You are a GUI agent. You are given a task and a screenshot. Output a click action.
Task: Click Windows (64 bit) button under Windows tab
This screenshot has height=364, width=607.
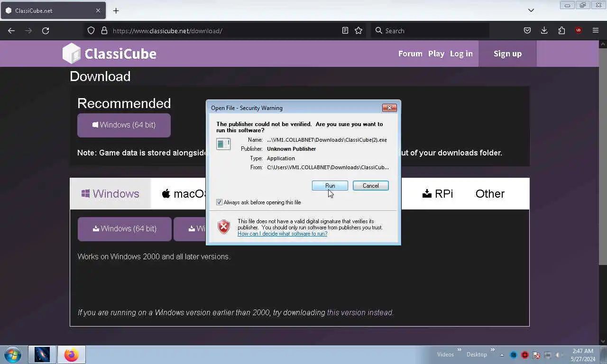[x=125, y=229]
